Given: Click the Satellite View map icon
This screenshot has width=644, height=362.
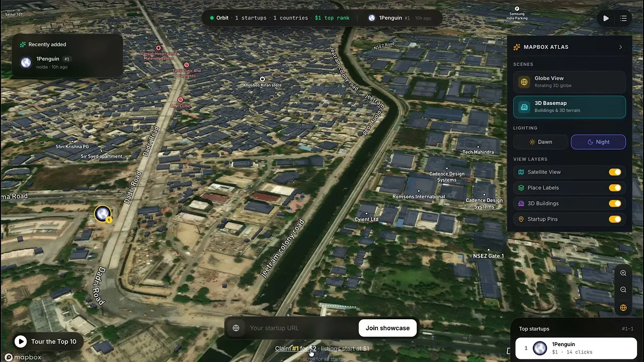Looking at the screenshot, I should tap(521, 172).
